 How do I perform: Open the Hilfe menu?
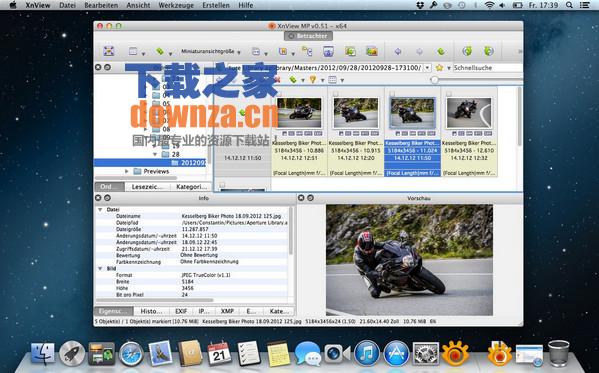coord(245,5)
